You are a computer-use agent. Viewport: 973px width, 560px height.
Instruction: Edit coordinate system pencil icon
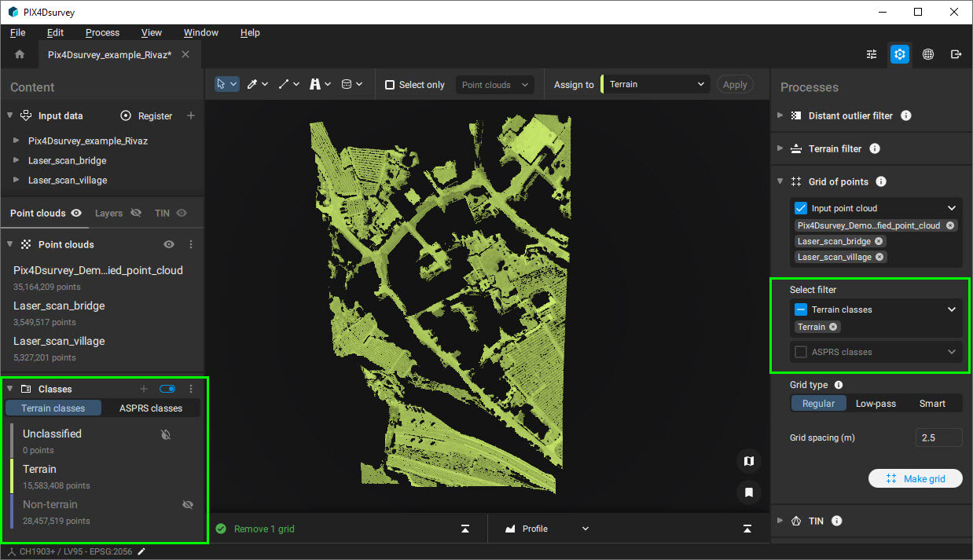(141, 551)
